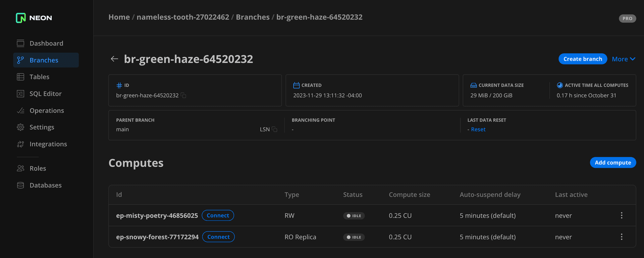
Task: Connect to the ep-misty-poetry-46856025 endpoint
Action: (218, 215)
